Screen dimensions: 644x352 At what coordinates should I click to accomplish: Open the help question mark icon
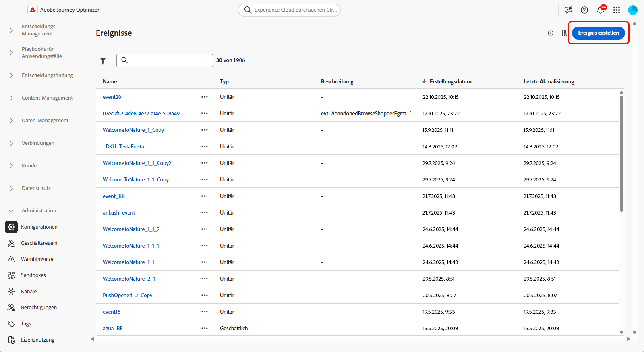pos(584,10)
